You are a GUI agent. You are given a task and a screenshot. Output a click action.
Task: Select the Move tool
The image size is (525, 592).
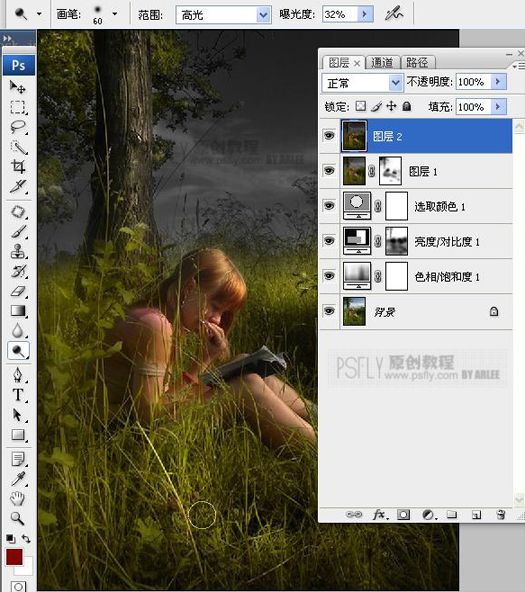[18, 87]
